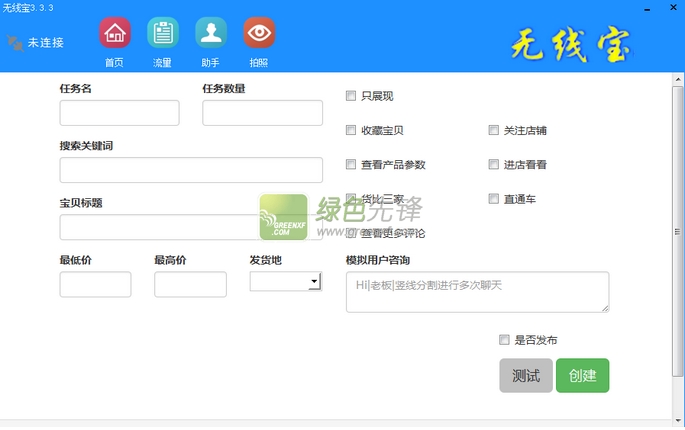This screenshot has height=430, width=685.
Task: Click the vertical scrollbar thumb
Action: pyautogui.click(x=678, y=231)
